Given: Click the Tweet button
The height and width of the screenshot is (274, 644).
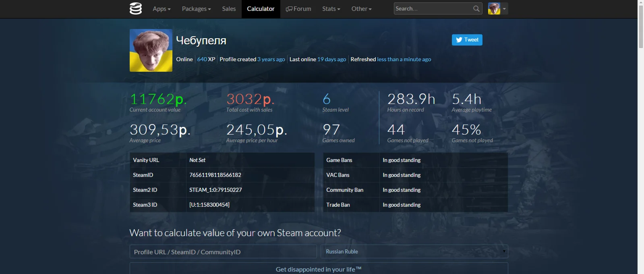Looking at the screenshot, I should 467,40.
